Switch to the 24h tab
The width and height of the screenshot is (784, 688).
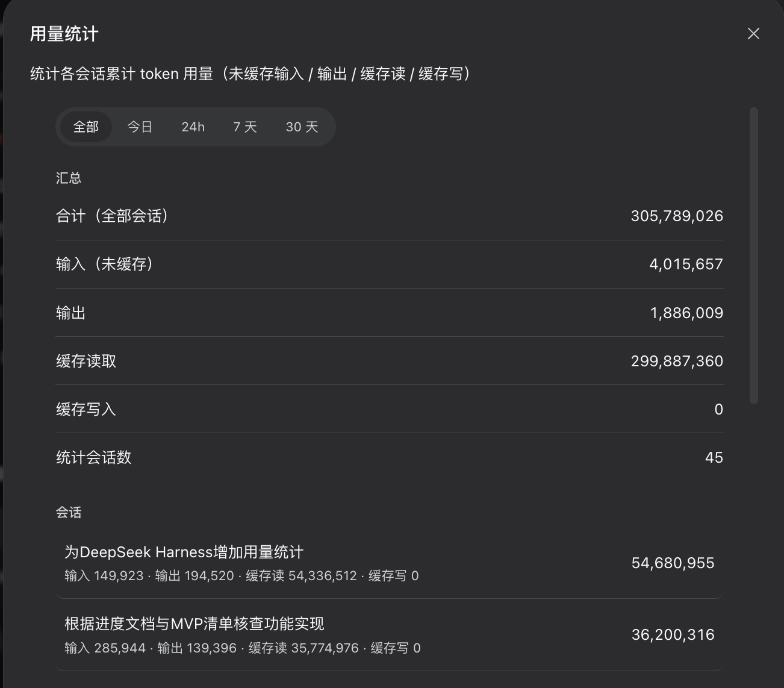click(193, 127)
